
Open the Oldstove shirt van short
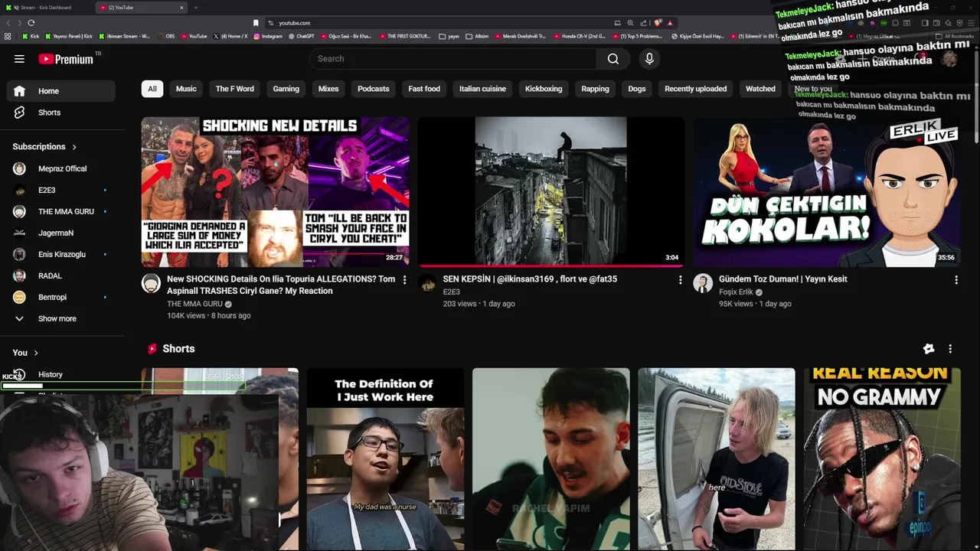click(717, 459)
